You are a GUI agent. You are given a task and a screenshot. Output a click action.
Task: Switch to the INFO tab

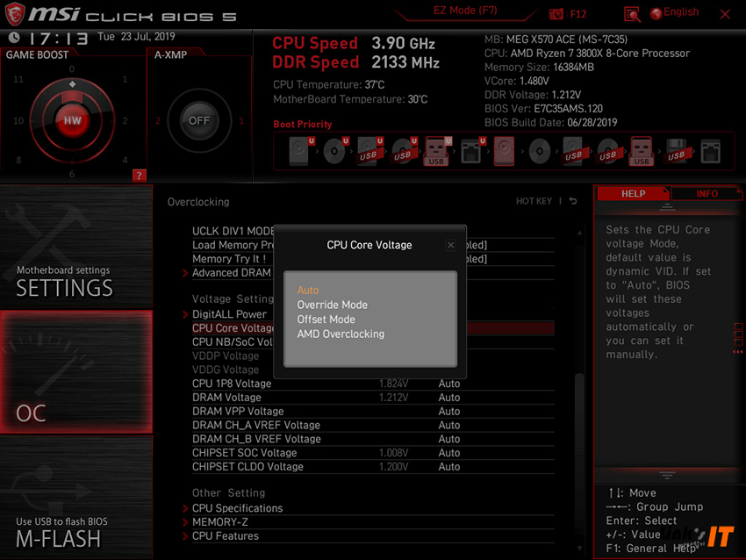click(707, 194)
